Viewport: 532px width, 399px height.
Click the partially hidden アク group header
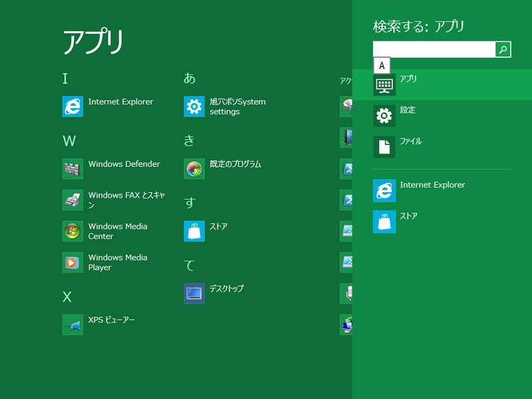(x=346, y=81)
